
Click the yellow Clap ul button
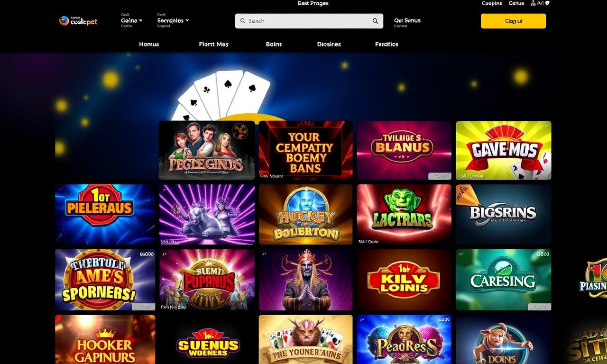coord(514,21)
